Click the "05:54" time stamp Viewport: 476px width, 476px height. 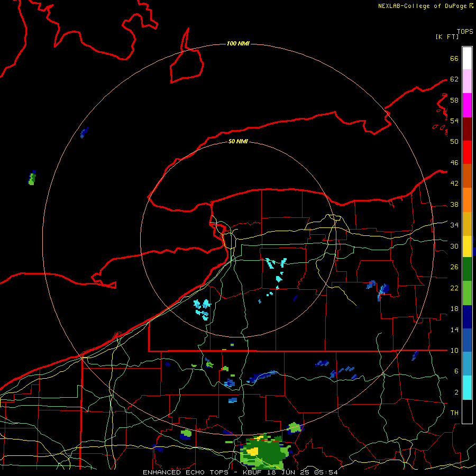327,472
